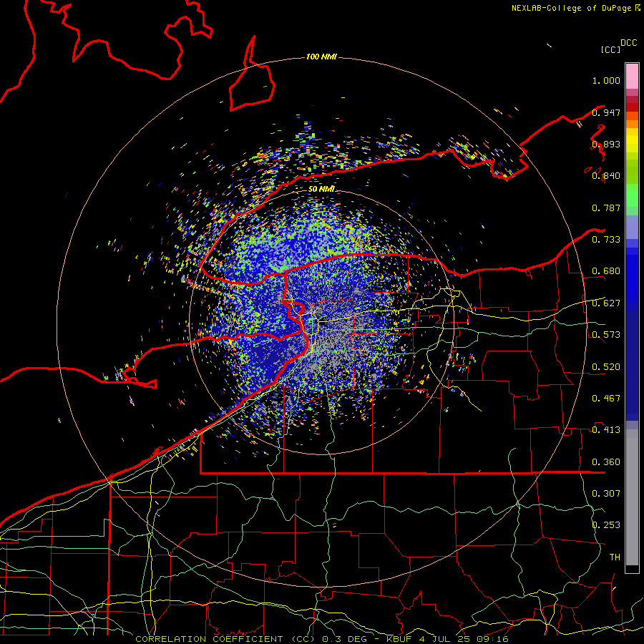Click the 0.840 scale value

click(x=606, y=176)
